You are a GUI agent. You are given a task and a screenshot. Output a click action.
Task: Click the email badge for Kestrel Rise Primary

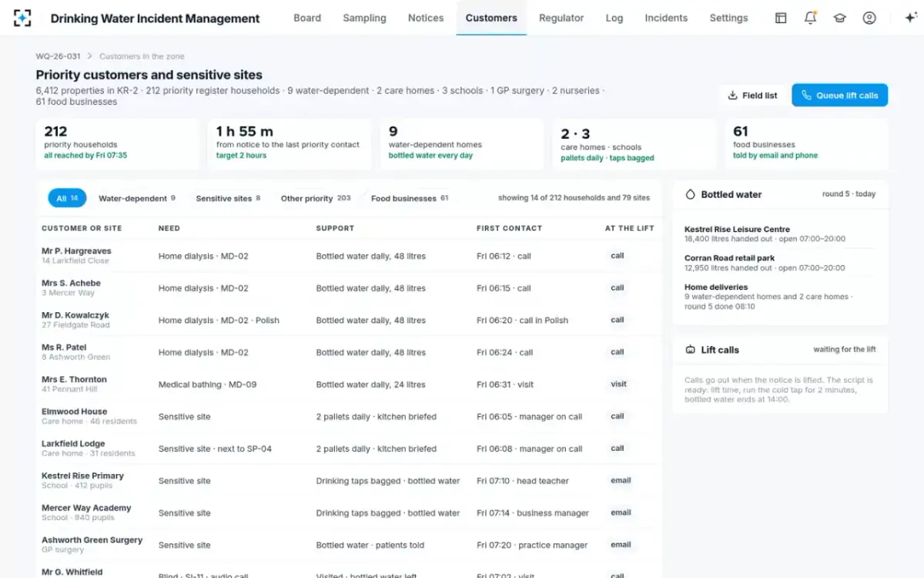tap(621, 480)
